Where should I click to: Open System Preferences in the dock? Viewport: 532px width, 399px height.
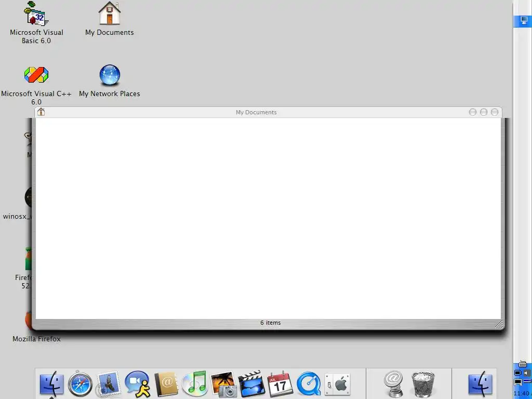click(337, 385)
